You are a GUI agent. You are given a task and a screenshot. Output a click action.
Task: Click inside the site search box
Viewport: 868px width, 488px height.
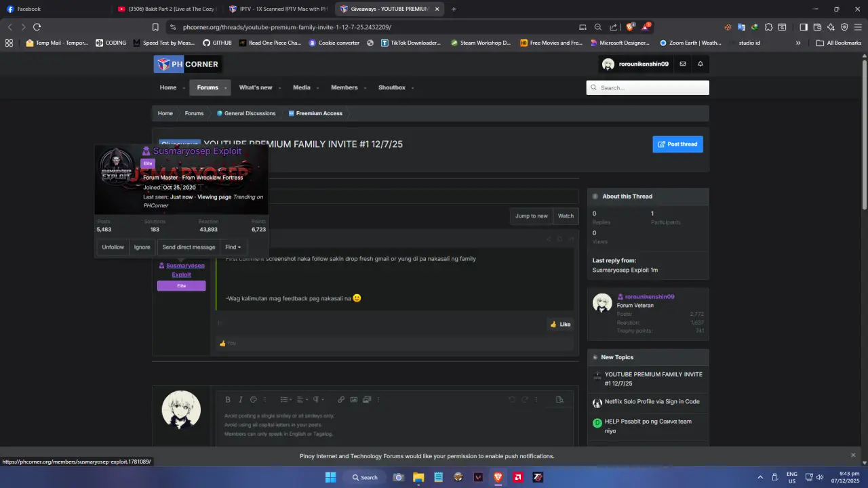(648, 87)
